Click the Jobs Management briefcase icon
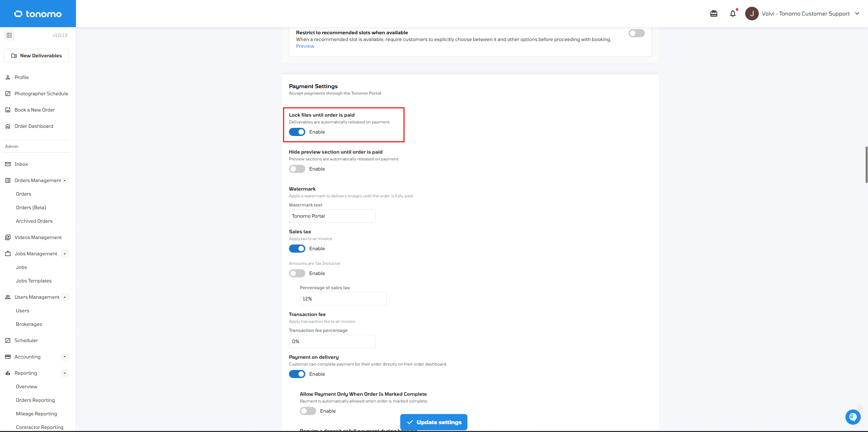 (x=8, y=254)
